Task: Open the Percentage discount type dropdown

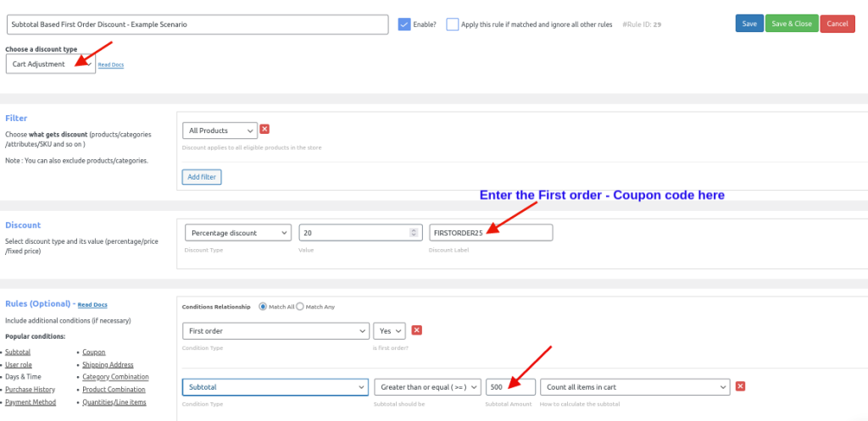Action: (x=237, y=233)
